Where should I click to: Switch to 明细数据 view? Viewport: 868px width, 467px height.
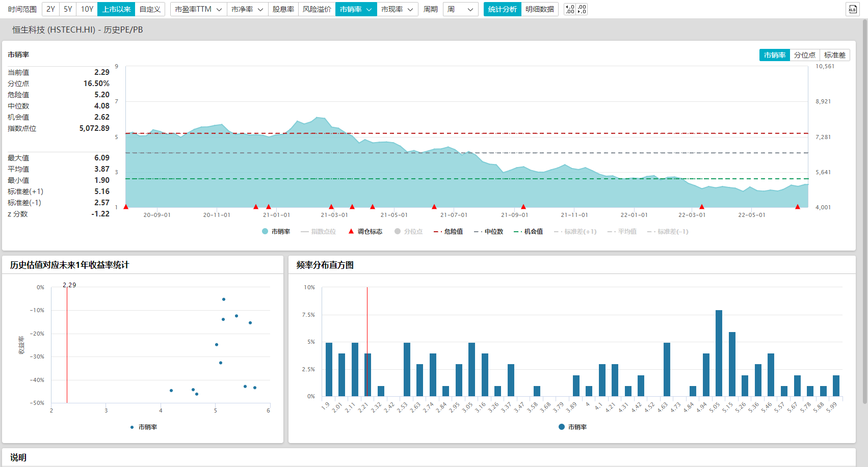(x=539, y=9)
